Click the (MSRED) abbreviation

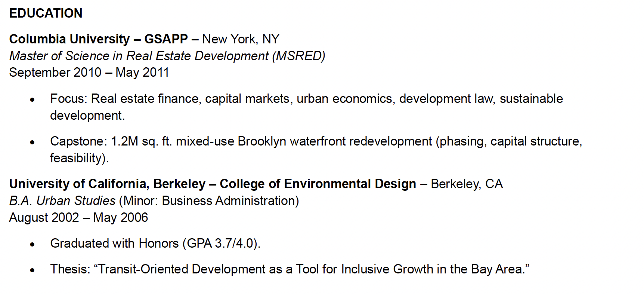tap(299, 56)
